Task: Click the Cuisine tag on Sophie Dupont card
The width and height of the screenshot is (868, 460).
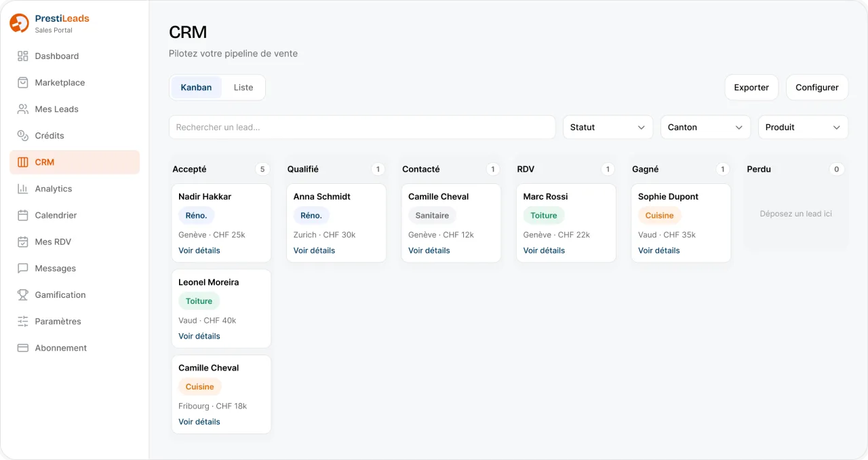Action: tap(659, 216)
